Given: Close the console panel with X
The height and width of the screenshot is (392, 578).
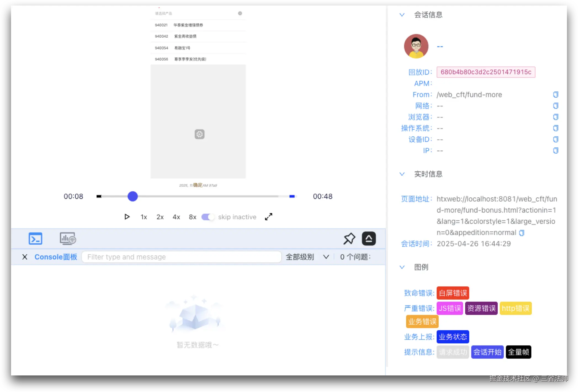Looking at the screenshot, I should [x=25, y=257].
